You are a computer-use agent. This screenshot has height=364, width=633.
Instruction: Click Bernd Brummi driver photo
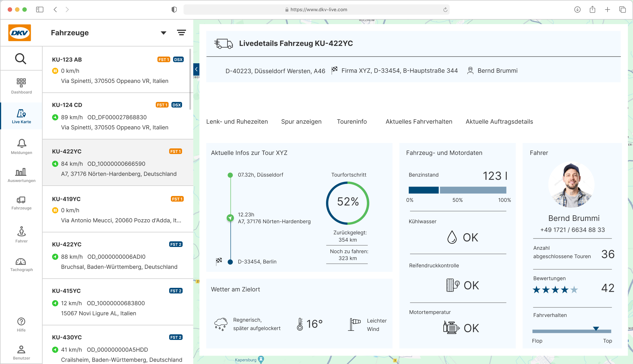click(571, 185)
